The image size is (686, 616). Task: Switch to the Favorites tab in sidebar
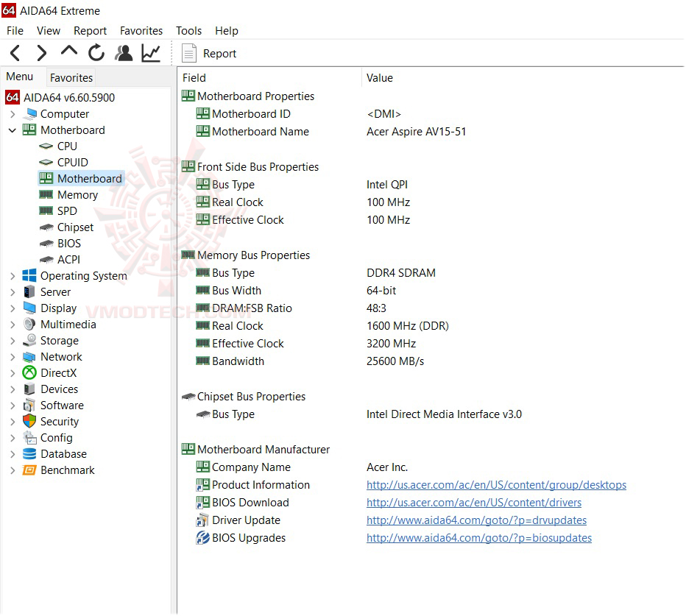(x=71, y=77)
